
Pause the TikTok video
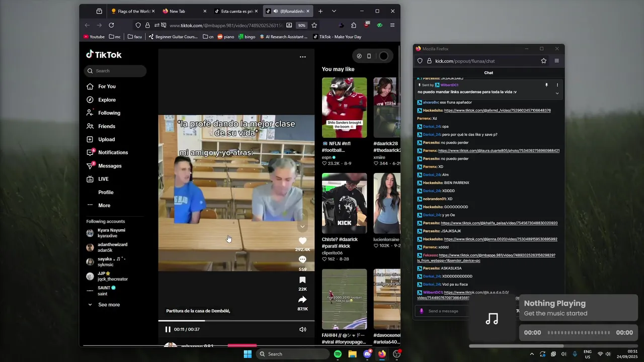click(x=168, y=329)
